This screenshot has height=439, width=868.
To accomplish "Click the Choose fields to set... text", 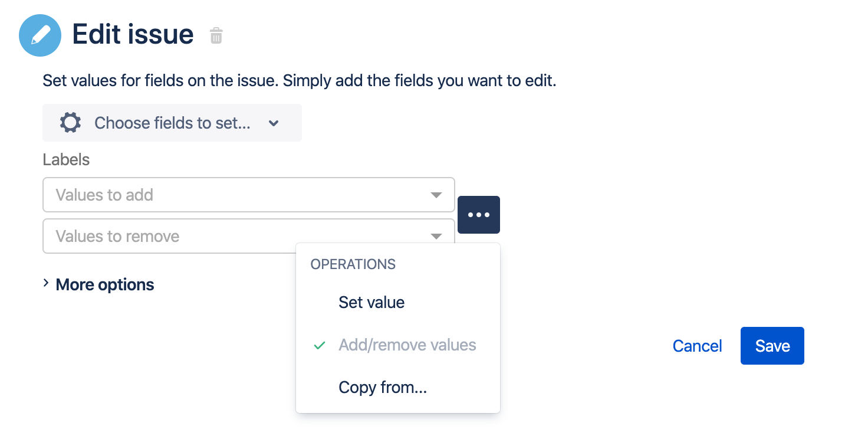I will (x=172, y=123).
